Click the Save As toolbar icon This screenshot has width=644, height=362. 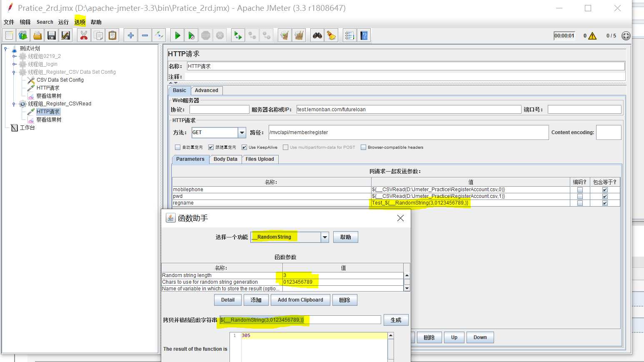(x=66, y=35)
